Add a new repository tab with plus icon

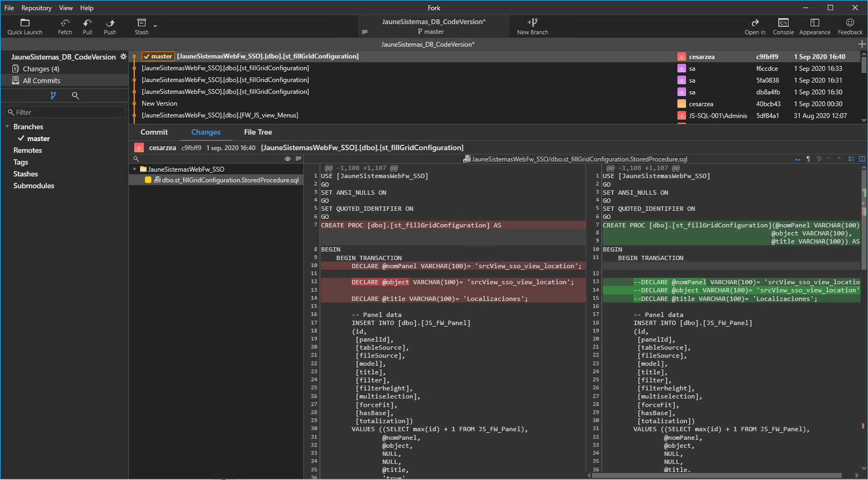[862, 44]
